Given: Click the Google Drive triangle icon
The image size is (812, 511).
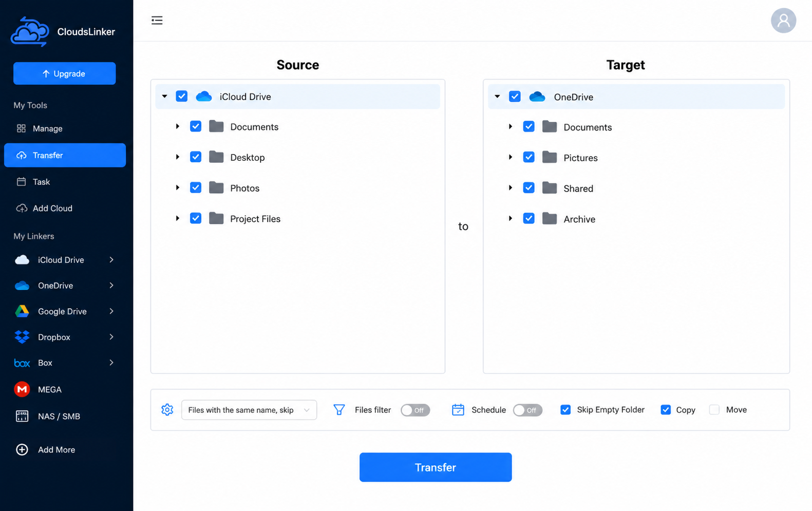Looking at the screenshot, I should click(x=22, y=311).
